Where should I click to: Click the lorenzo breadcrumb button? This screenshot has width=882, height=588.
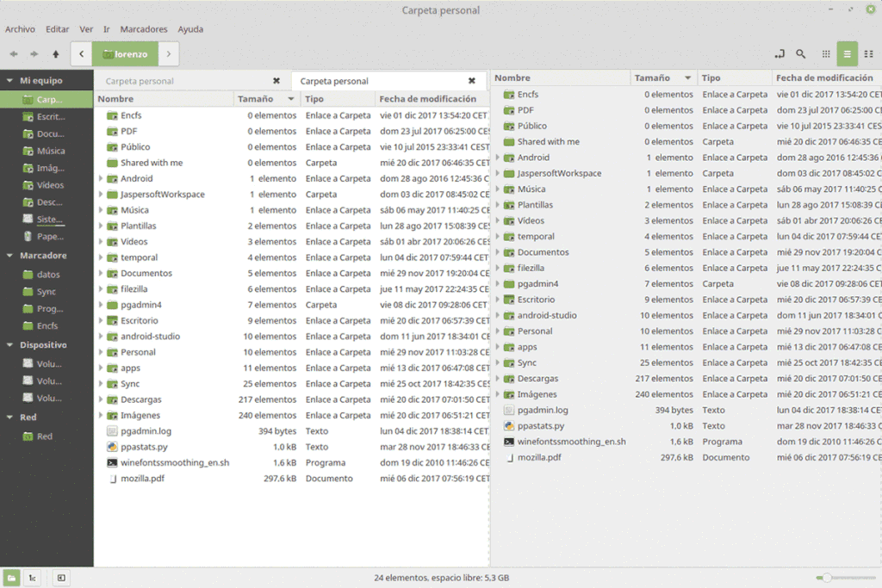tap(126, 53)
